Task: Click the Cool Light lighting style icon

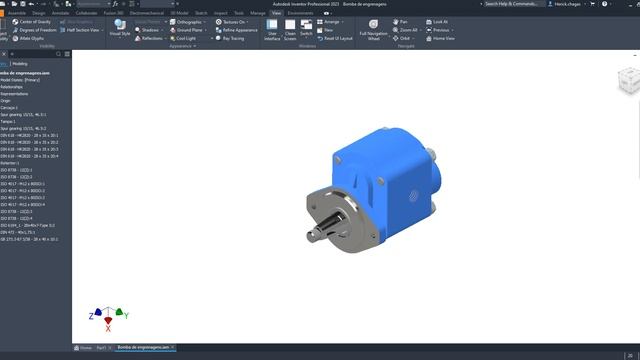Action: click(173, 38)
